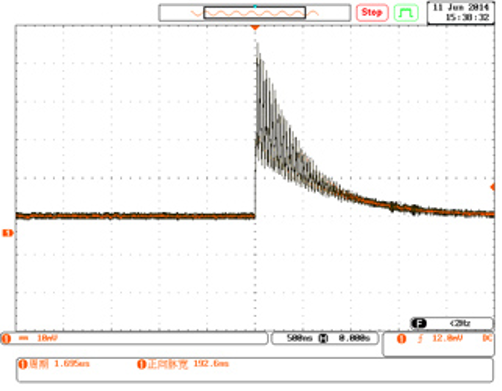The image size is (502, 391).
Task: Select the 12.0mV trigger level readout
Action: [x=447, y=339]
